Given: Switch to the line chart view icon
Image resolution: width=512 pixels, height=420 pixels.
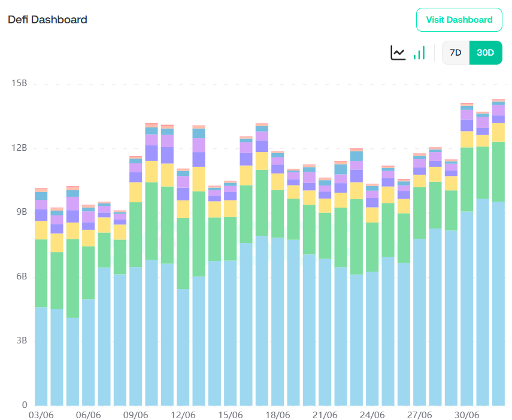Looking at the screenshot, I should [x=398, y=53].
